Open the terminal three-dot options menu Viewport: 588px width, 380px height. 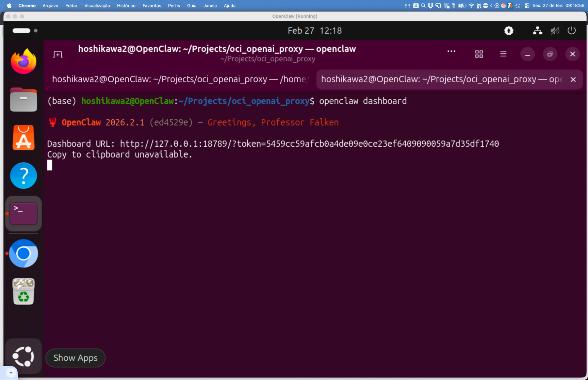tap(451, 51)
